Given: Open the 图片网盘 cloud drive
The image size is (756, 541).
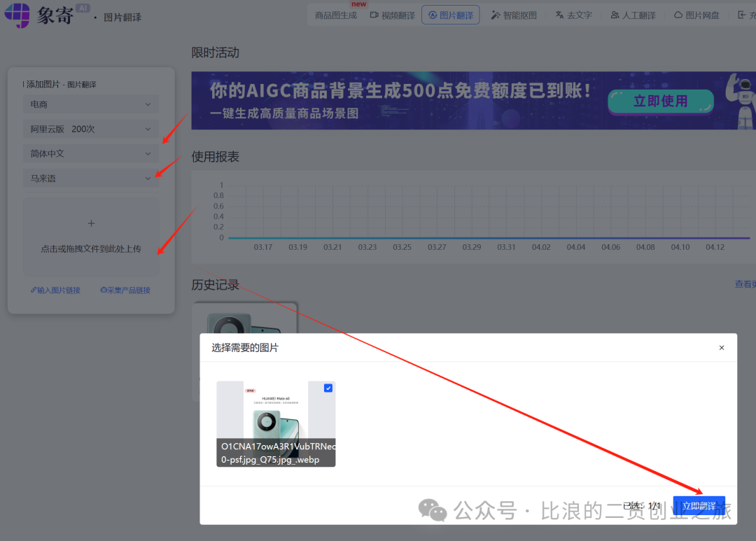Looking at the screenshot, I should [x=696, y=15].
